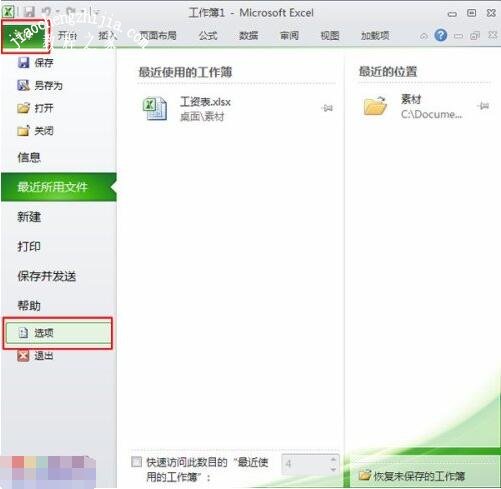This screenshot has height=489, width=501.
Task: Pin the 素材 folder to recent places
Action: 483,106
